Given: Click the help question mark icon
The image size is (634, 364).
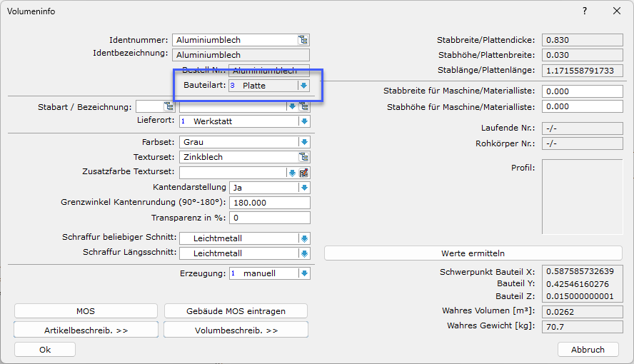Looking at the screenshot, I should 584,11.
